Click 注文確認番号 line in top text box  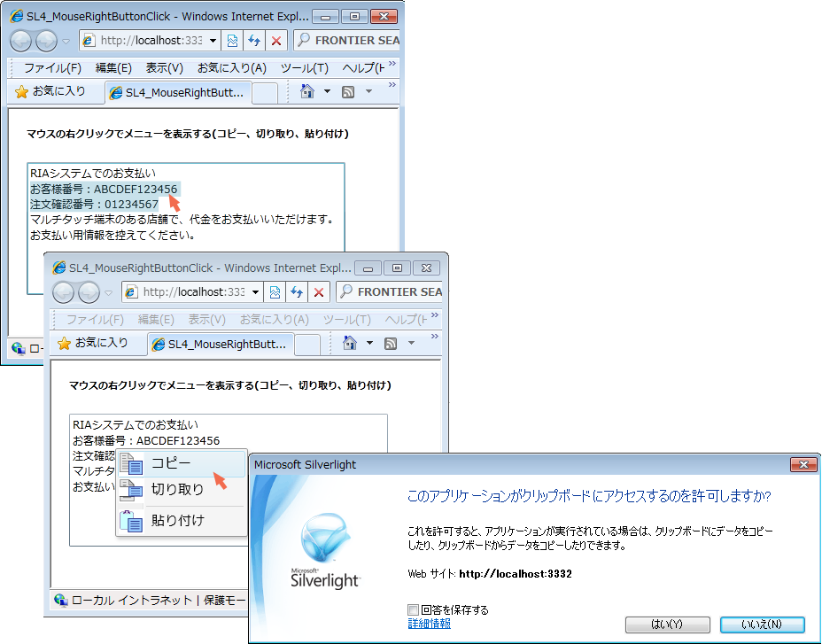coord(95,204)
